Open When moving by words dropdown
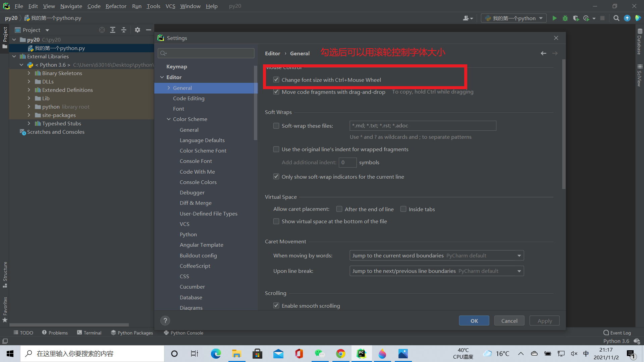The image size is (644, 362). 436,255
